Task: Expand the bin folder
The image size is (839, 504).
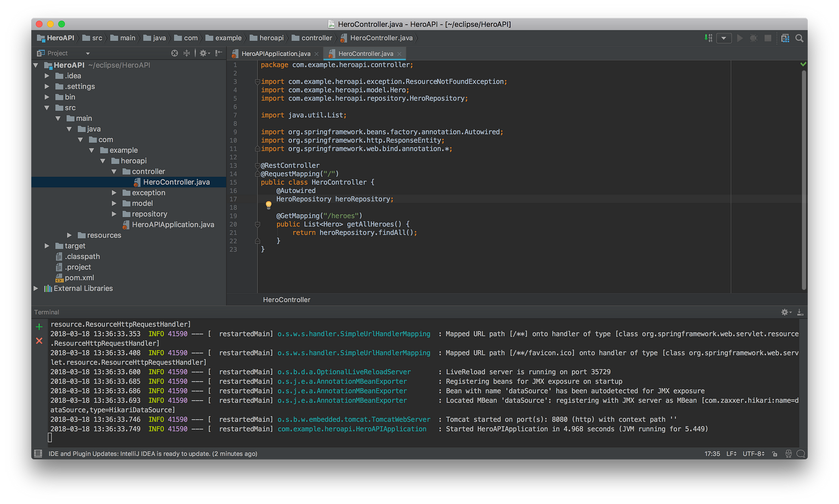Action: point(47,97)
